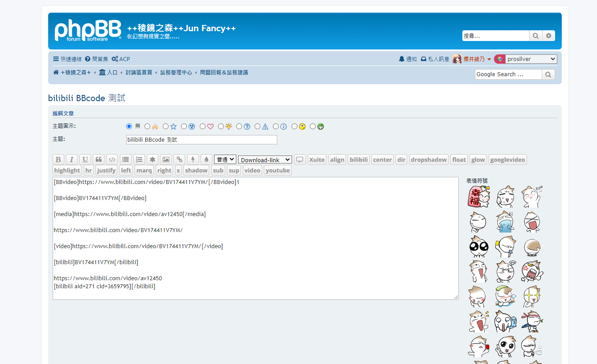Viewport: 597px width, 364px height.
Task: Go to the 入口 portal breadcrumb
Action: [108, 73]
